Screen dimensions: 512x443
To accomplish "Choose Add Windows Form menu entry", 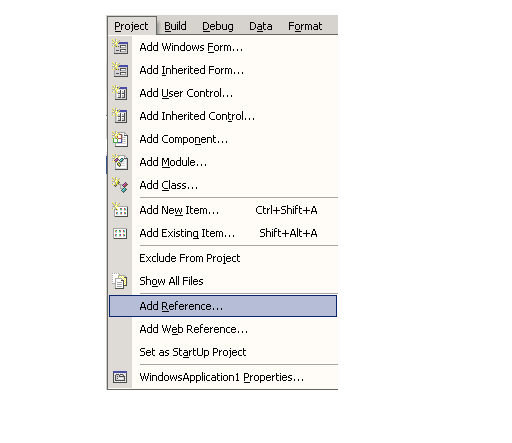I will click(223, 47).
